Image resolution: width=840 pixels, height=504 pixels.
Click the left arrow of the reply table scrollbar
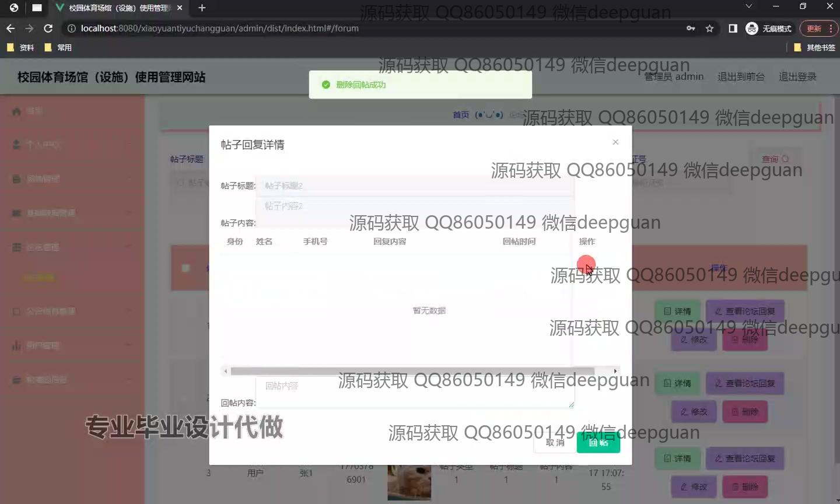pyautogui.click(x=226, y=371)
